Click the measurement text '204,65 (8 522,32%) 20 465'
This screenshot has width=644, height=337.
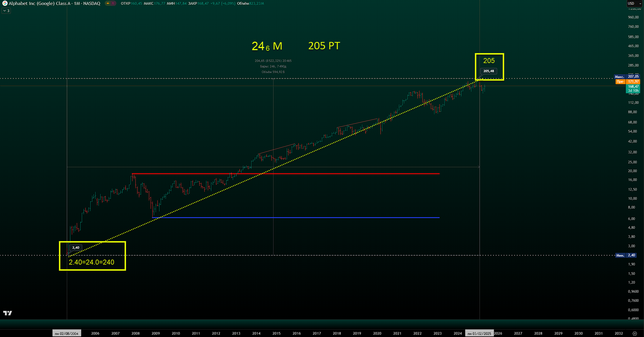[273, 61]
